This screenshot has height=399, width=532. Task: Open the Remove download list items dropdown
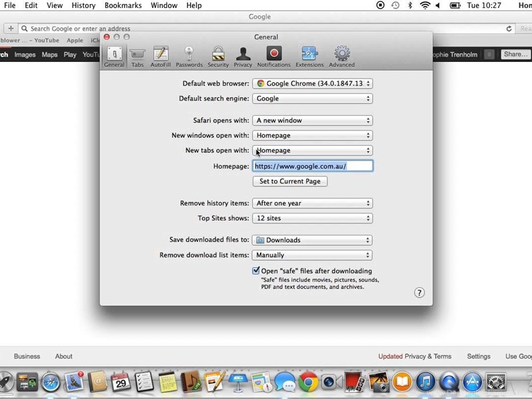click(x=313, y=255)
